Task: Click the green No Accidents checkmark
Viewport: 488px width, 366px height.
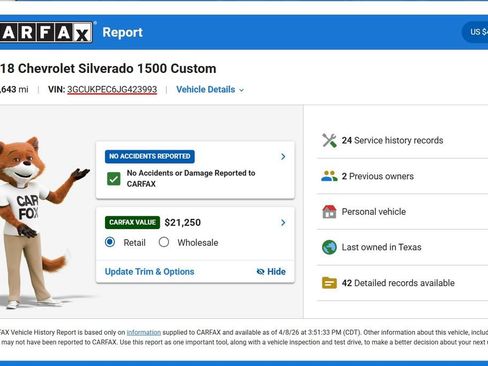Action: coord(114,179)
